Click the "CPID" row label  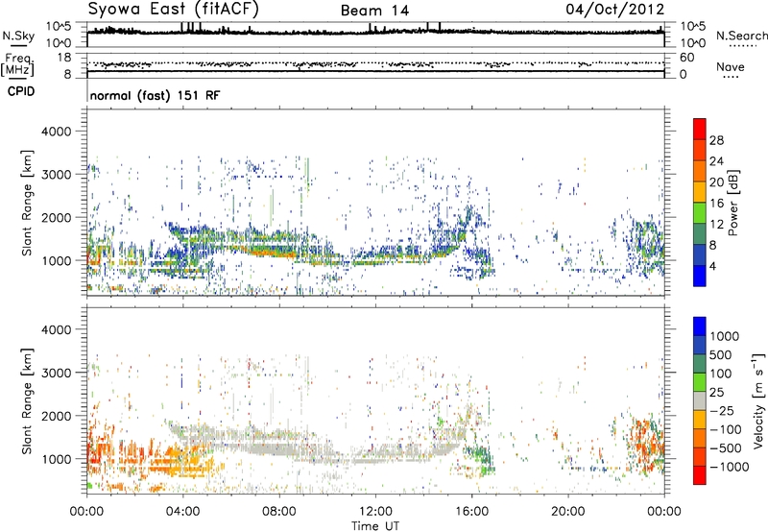click(x=21, y=91)
